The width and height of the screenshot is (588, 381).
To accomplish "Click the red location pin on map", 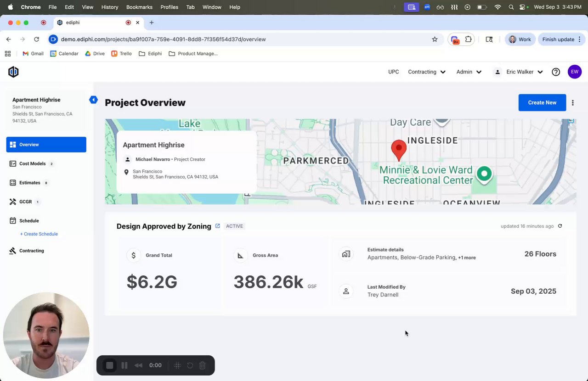I will (399, 150).
